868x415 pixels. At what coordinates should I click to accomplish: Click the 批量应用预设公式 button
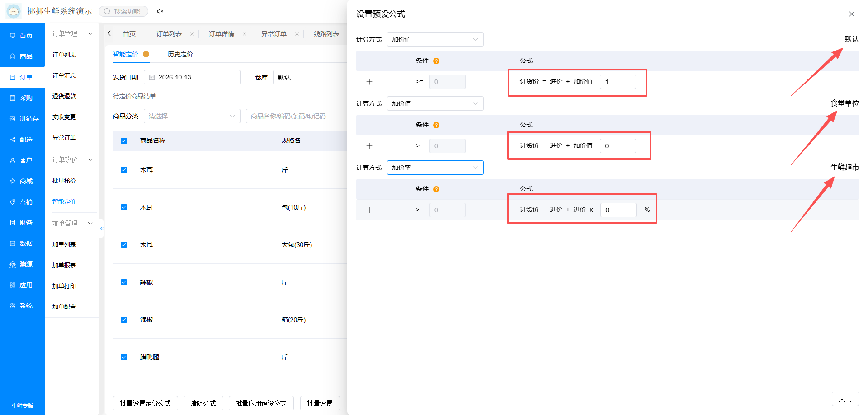point(261,403)
